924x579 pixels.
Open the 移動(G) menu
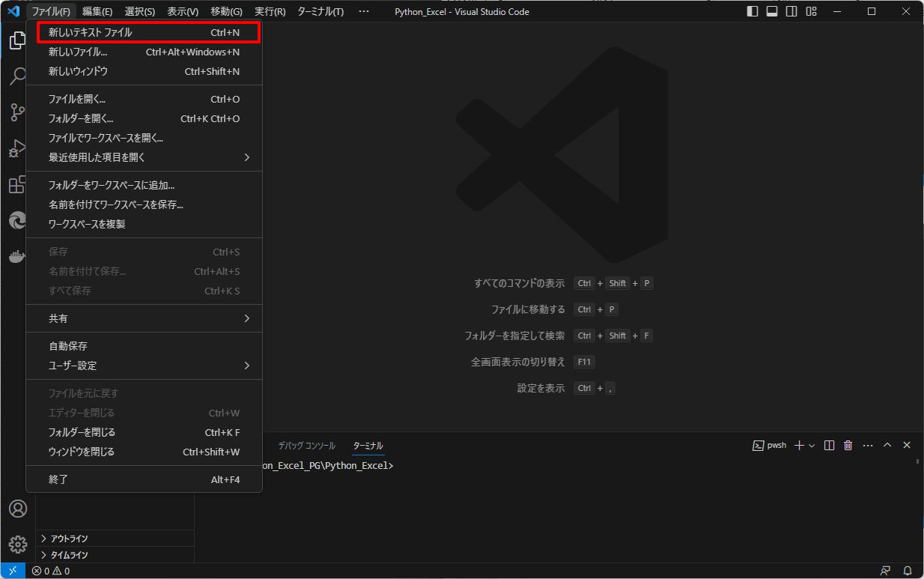pyautogui.click(x=226, y=11)
